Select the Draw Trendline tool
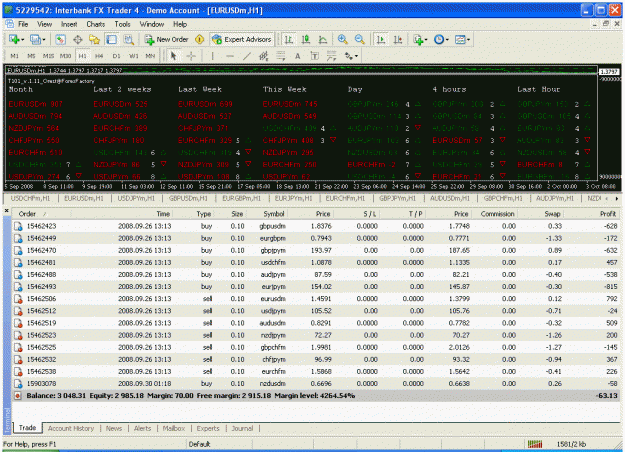The image size is (625, 452). point(247,56)
